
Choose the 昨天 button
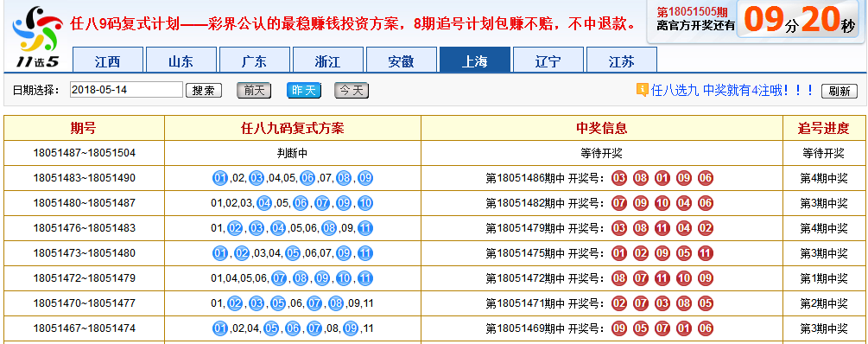[303, 90]
